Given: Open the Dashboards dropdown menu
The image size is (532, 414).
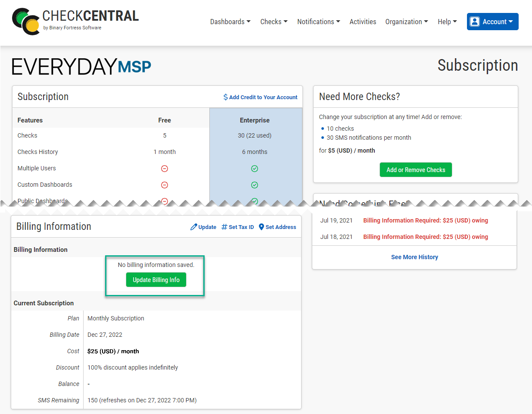Looking at the screenshot, I should click(230, 22).
